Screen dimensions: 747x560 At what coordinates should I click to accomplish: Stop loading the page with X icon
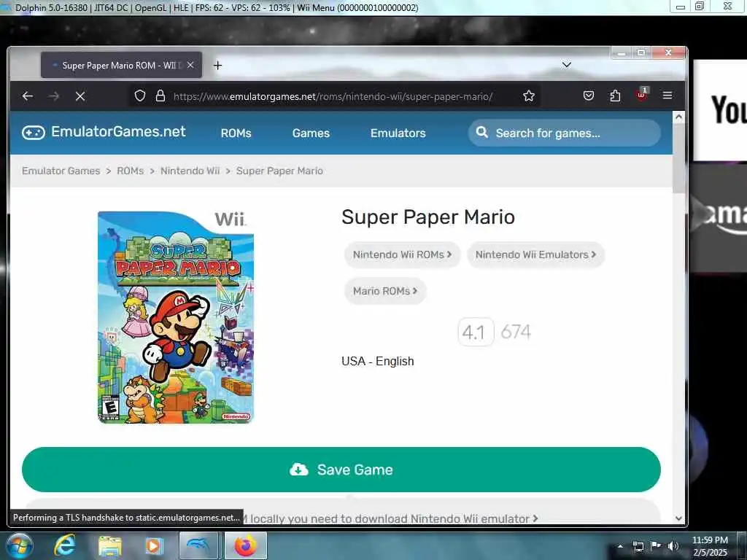coord(80,96)
